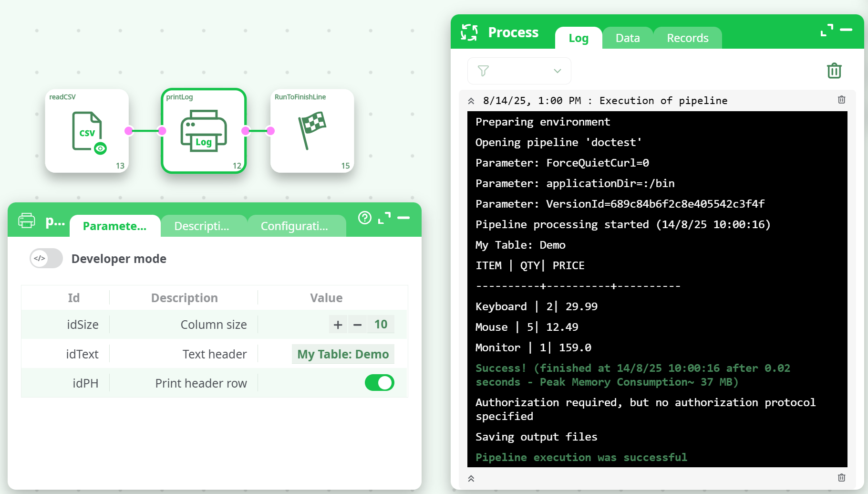Open the Description tab of printLog

pos(202,226)
